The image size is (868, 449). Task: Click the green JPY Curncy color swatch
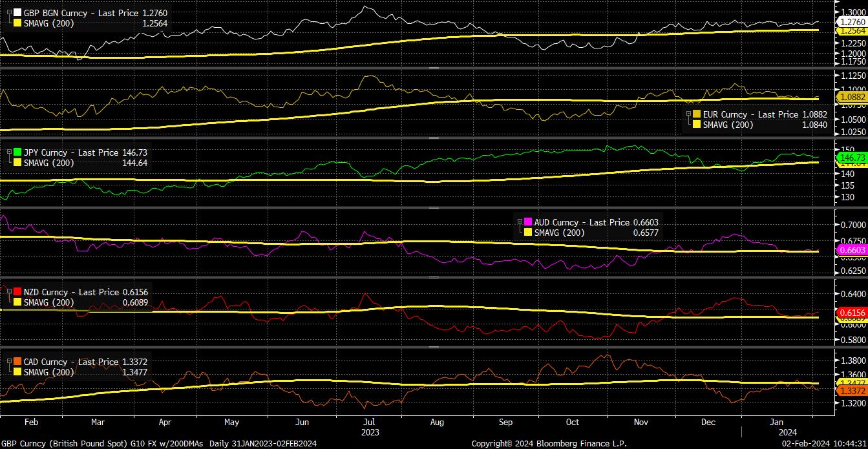point(17,152)
